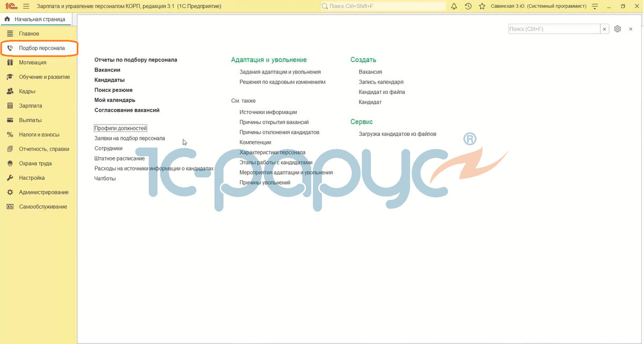
Task: Click the Кадры people icon
Action: point(10,91)
